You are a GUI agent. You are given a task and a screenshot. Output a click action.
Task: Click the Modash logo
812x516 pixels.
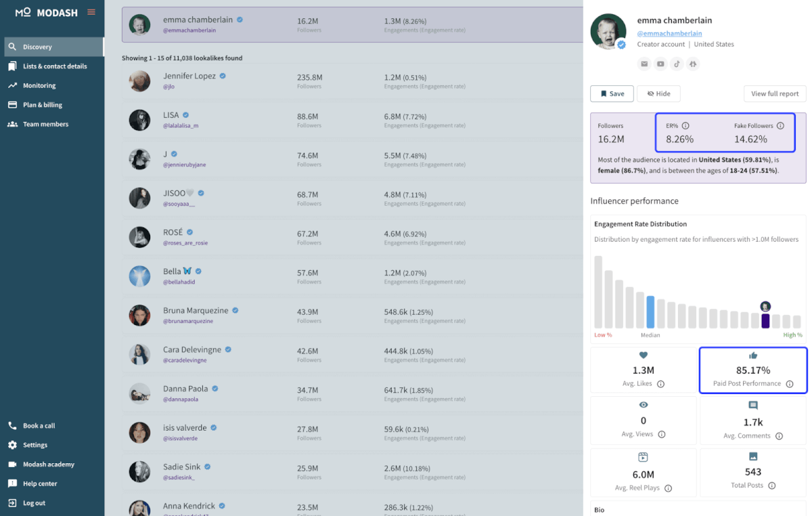(x=47, y=12)
